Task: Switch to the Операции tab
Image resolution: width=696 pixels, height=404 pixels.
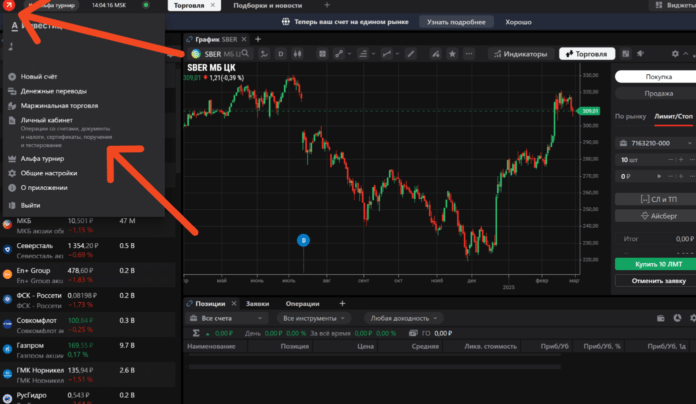Action: [302, 304]
